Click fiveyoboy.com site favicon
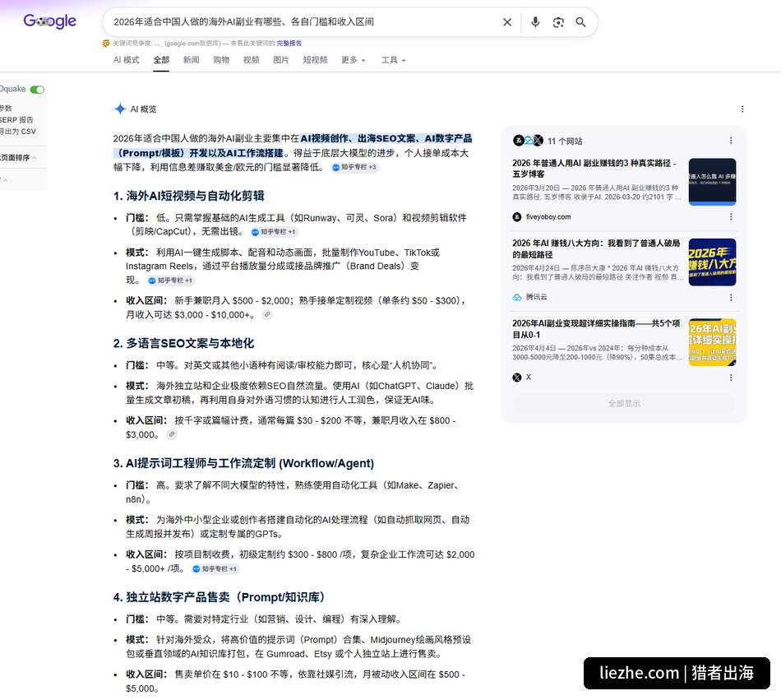Screen dimensions: 781x700 (517, 216)
